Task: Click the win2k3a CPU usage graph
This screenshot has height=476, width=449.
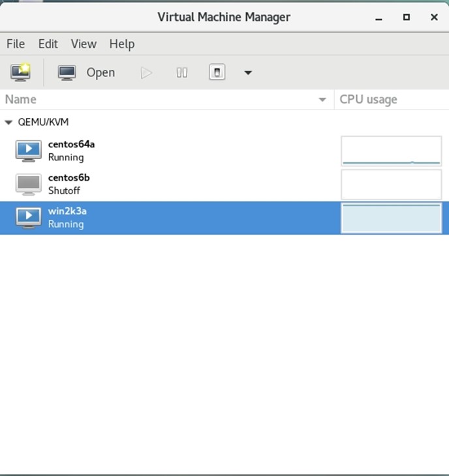Action: click(392, 218)
